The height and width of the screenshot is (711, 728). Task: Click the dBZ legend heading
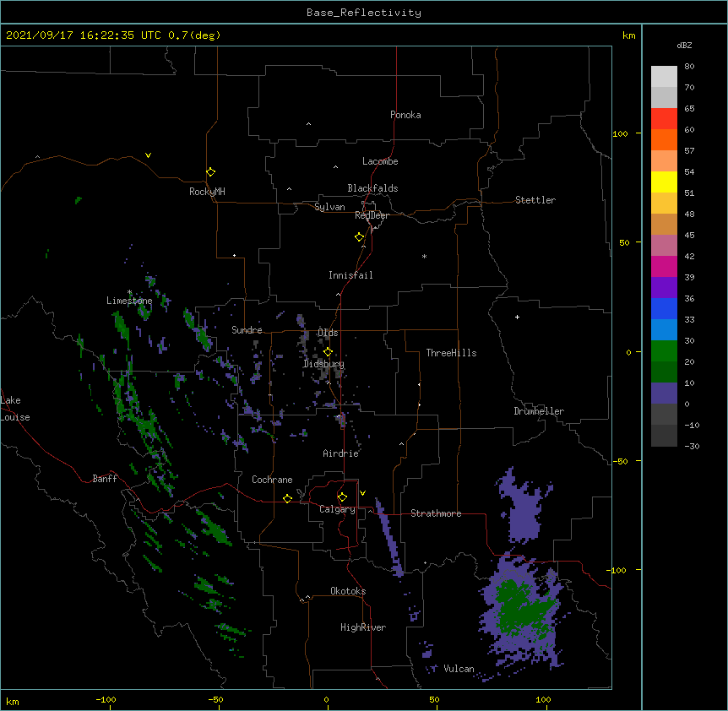(x=684, y=45)
